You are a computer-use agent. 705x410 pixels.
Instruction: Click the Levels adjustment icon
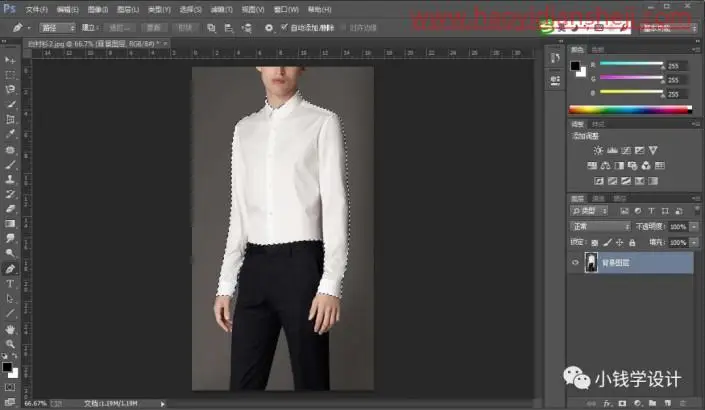(x=612, y=150)
